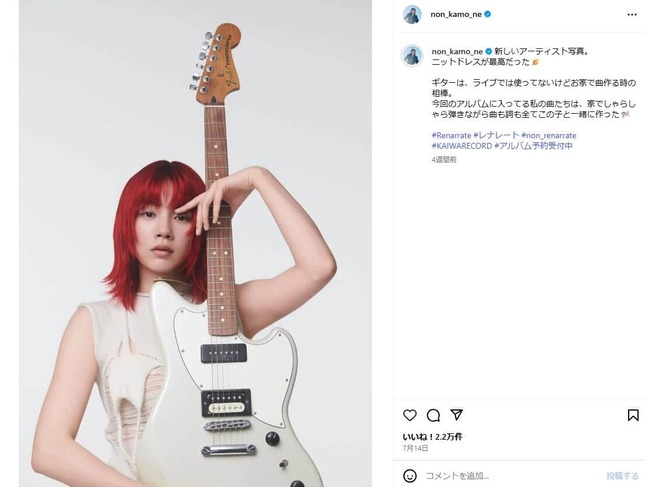This screenshot has width=645, height=487.
Task: Open the three-dot more options menu
Action: (x=632, y=14)
